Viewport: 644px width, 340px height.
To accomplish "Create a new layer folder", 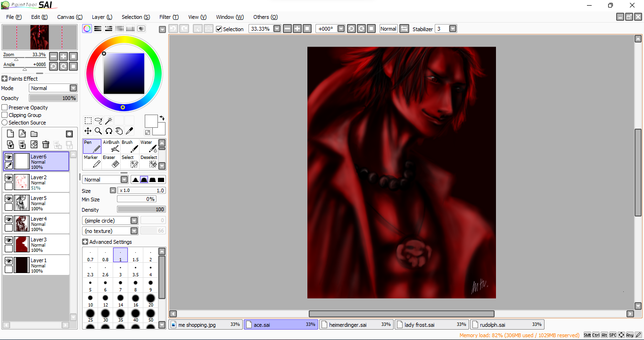I will 34,134.
